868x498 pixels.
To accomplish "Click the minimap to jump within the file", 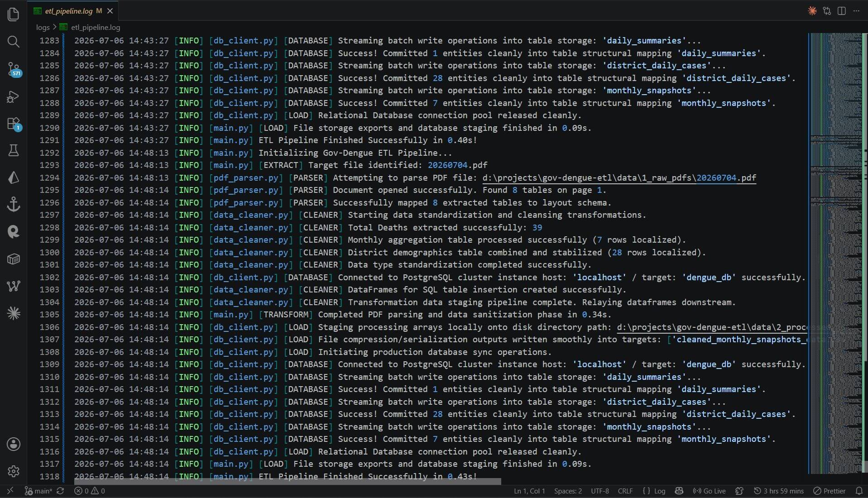I will (835, 254).
